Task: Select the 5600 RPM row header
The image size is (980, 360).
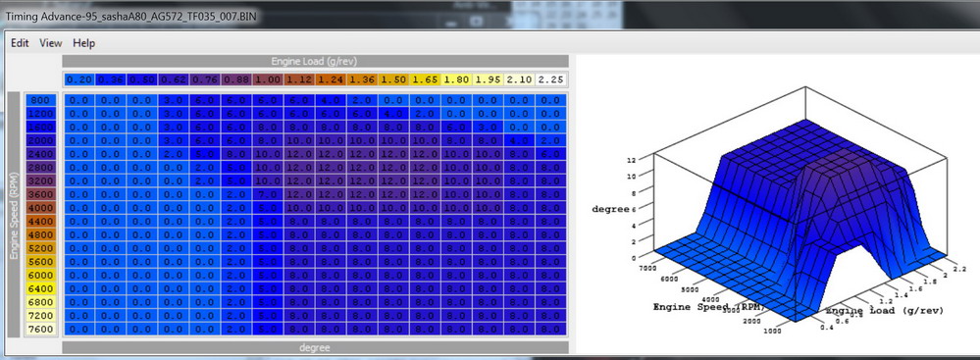Action: pos(40,262)
